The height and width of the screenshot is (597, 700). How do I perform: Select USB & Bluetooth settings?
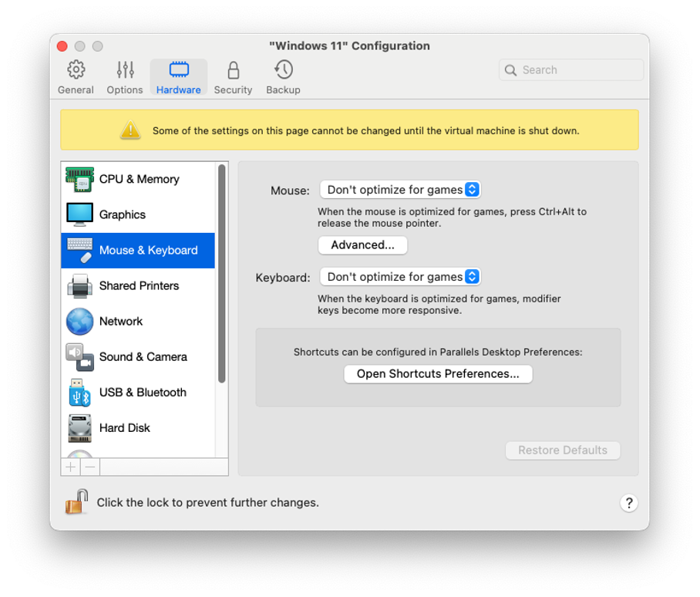click(x=143, y=392)
